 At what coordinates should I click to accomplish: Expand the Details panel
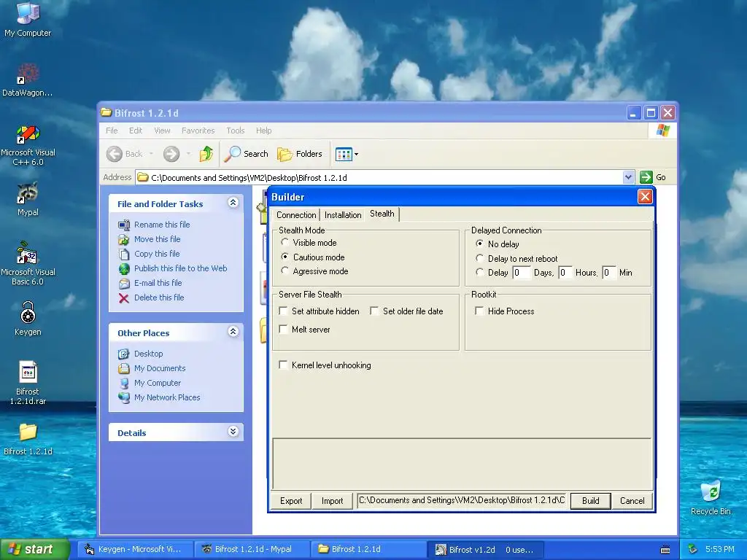(233, 432)
